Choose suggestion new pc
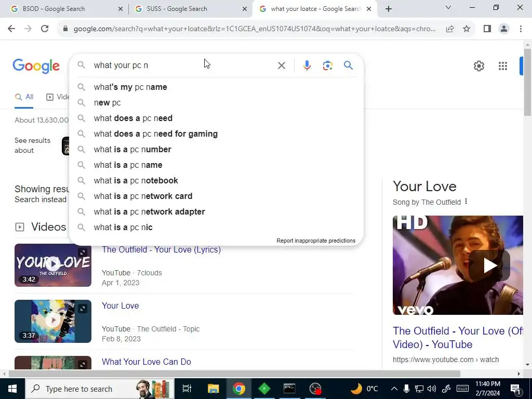532x399 pixels. pos(217,102)
